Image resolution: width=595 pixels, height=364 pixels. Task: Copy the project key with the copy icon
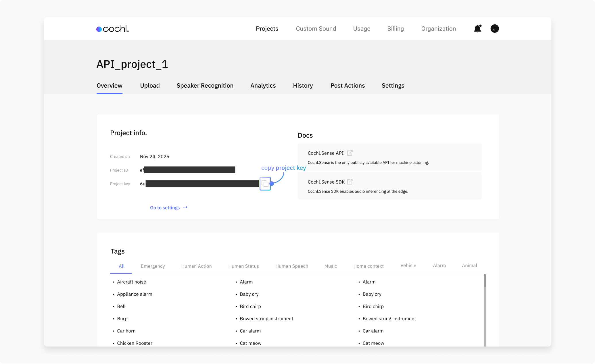click(x=265, y=184)
